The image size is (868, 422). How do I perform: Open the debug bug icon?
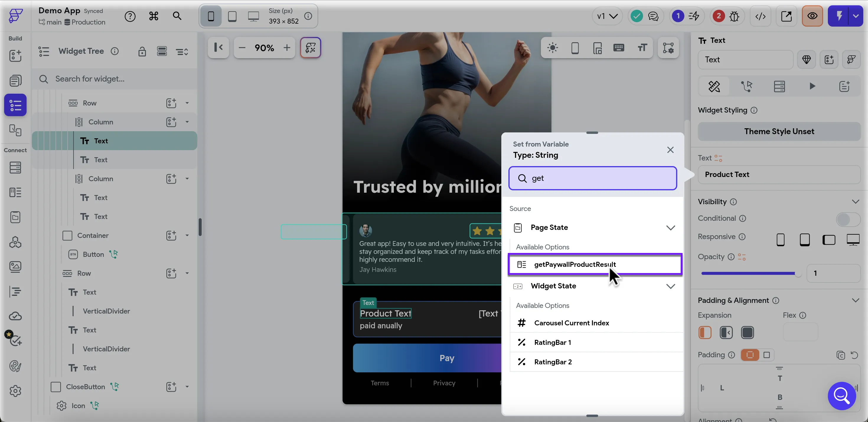pos(734,16)
